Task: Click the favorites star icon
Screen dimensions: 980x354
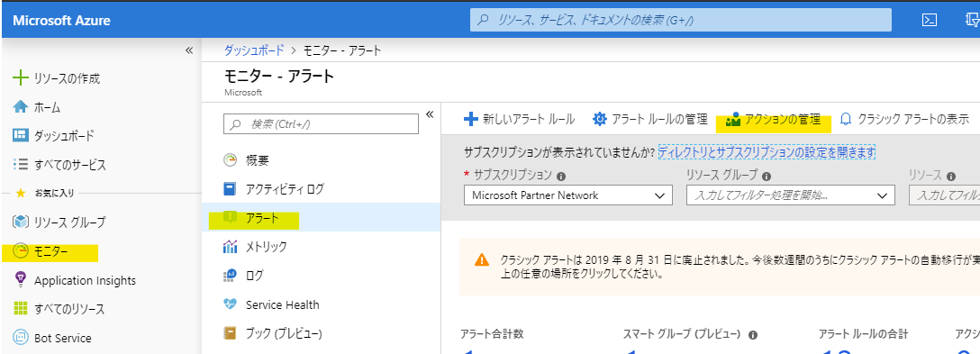Action: point(21,194)
